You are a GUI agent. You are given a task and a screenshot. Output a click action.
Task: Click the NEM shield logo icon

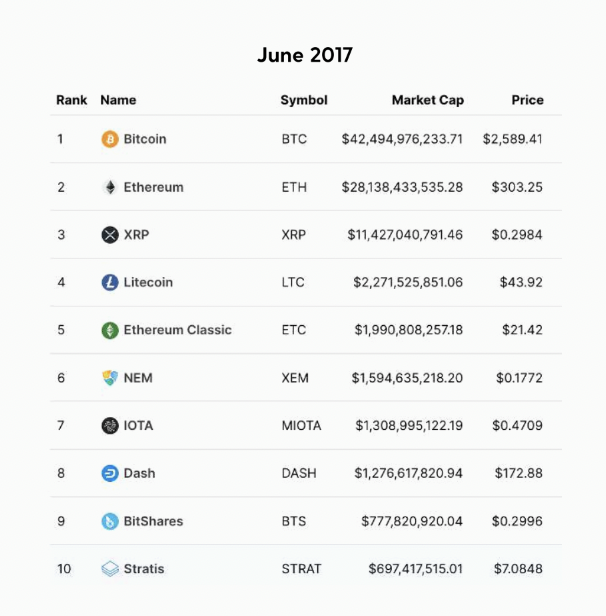tap(110, 378)
